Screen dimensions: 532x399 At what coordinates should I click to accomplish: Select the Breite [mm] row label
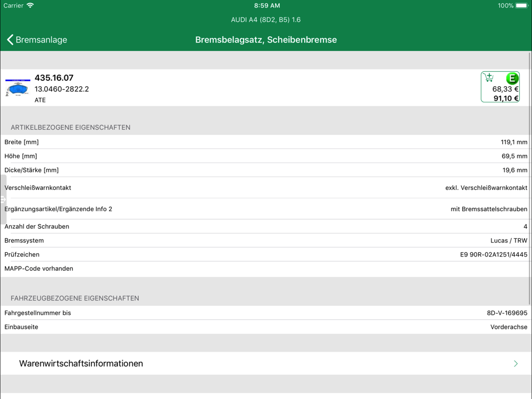[22, 142]
